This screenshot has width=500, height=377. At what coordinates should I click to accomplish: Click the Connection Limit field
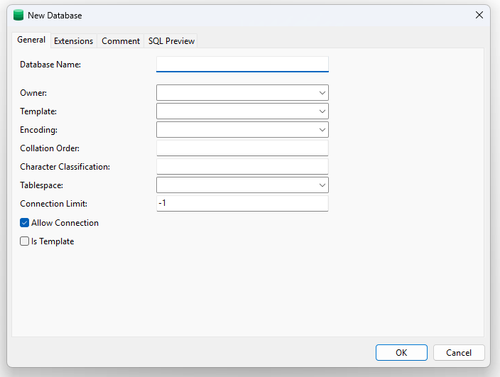tap(242, 203)
